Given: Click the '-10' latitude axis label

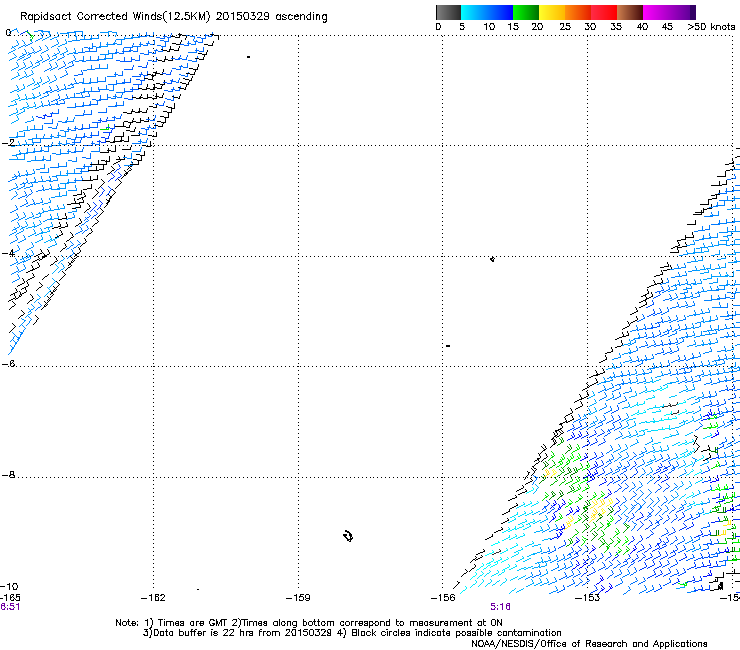Looking at the screenshot, I should (x=9, y=586).
